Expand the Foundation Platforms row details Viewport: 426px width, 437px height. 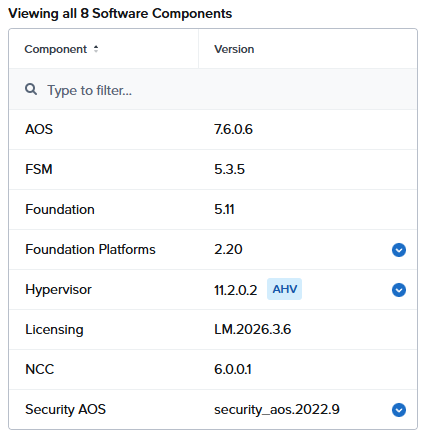pos(399,250)
